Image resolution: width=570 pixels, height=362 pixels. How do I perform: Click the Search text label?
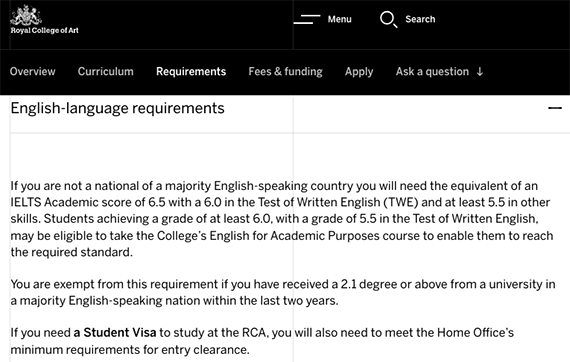420,19
